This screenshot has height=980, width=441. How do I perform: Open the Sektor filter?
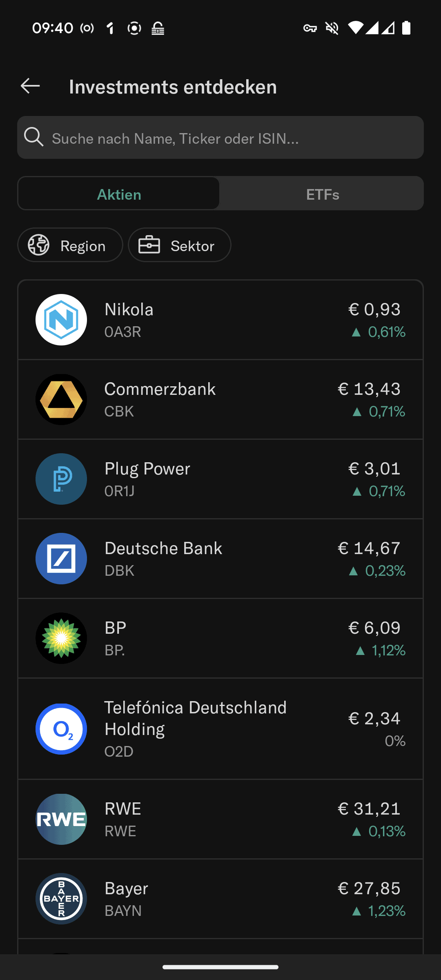[x=180, y=245]
